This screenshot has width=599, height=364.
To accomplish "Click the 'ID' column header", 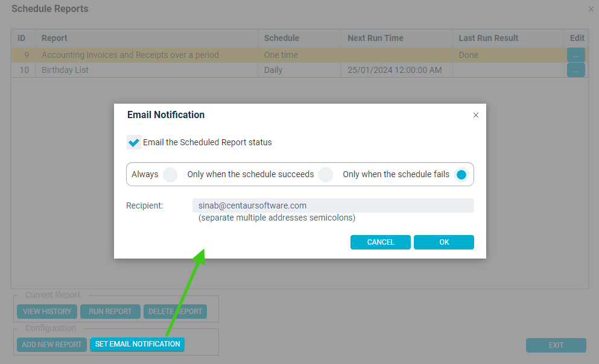I will coord(24,38).
